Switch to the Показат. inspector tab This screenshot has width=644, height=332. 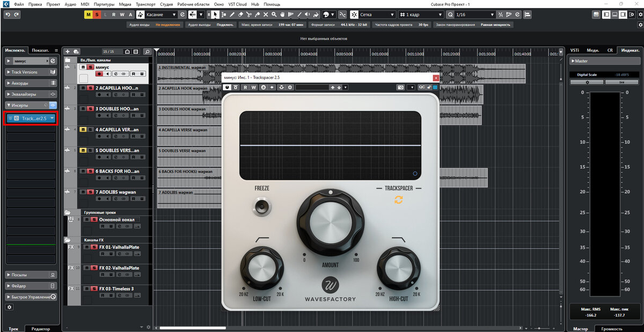coord(40,50)
